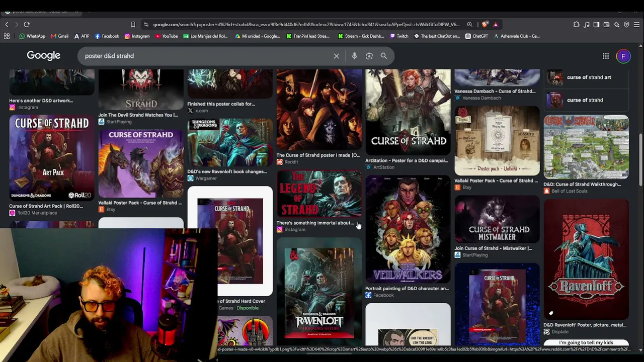Open the ArtStation Curse of Strahd poster image
The height and width of the screenshot is (362, 644).
[x=408, y=112]
